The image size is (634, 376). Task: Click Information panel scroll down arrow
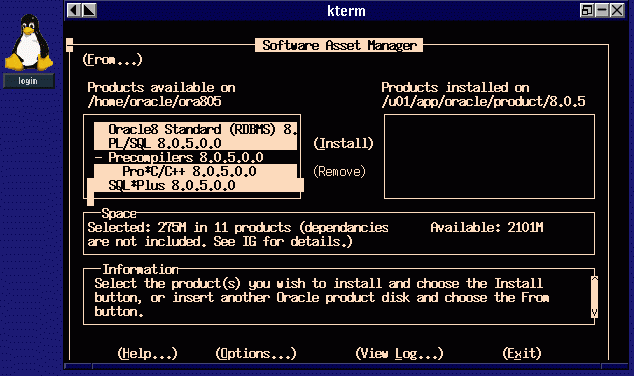[594, 313]
